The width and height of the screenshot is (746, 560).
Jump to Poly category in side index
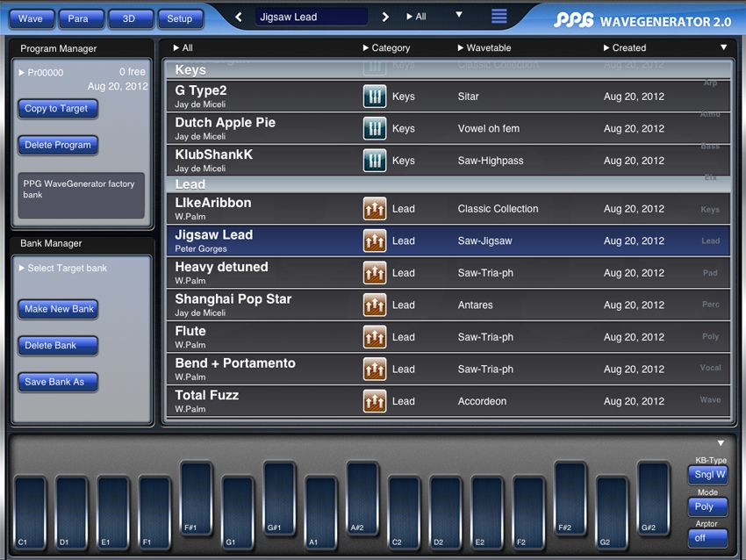(x=710, y=336)
